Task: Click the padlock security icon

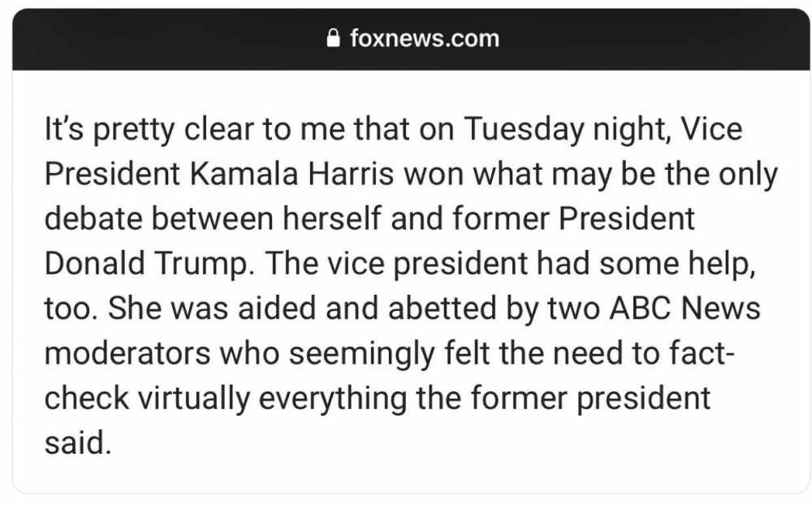Action: point(334,38)
